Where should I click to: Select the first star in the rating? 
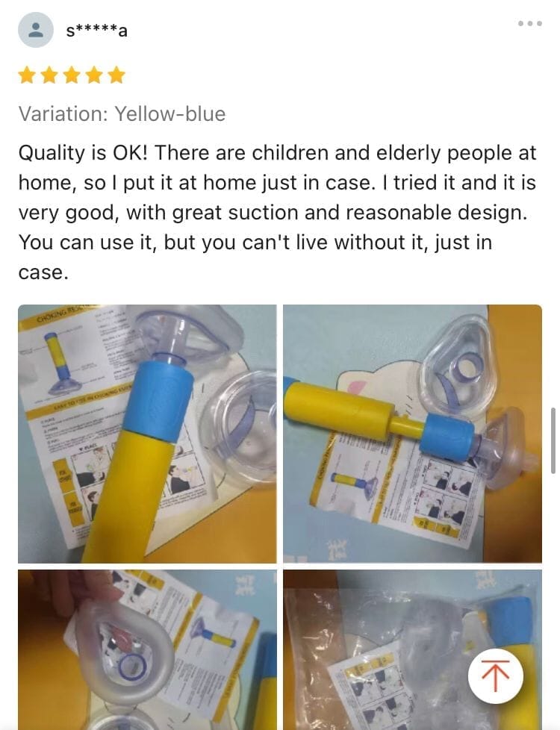(27, 75)
